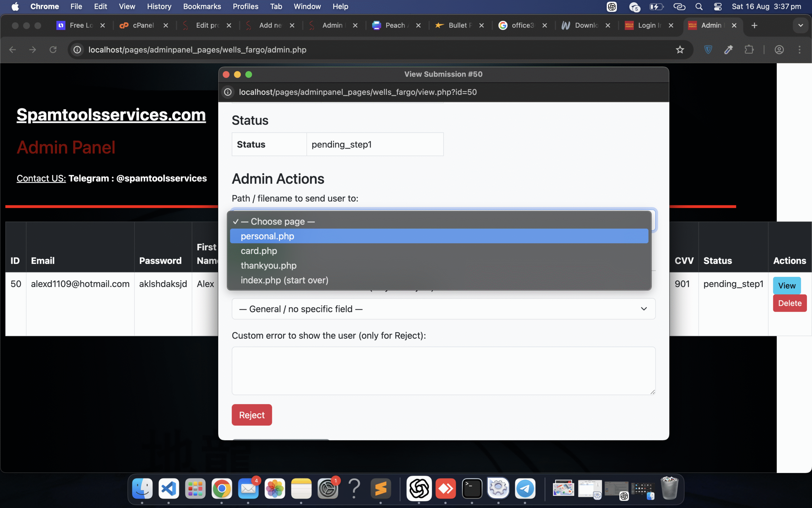Screen dimensions: 812x508
Task: Click the 'Contact US:' link
Action: (41, 178)
